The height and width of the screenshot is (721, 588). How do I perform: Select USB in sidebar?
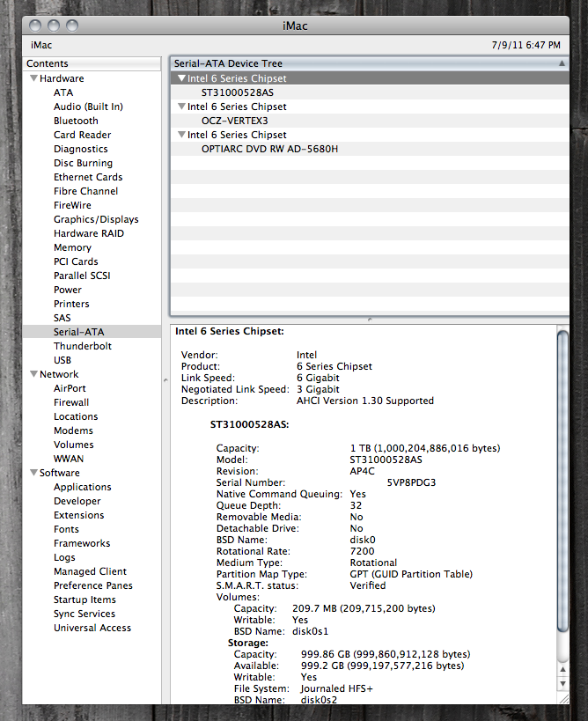tap(62, 360)
